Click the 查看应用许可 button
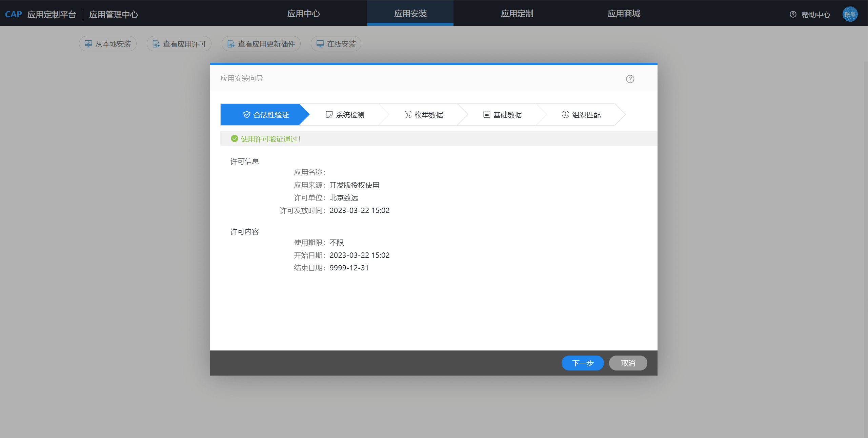 (179, 44)
